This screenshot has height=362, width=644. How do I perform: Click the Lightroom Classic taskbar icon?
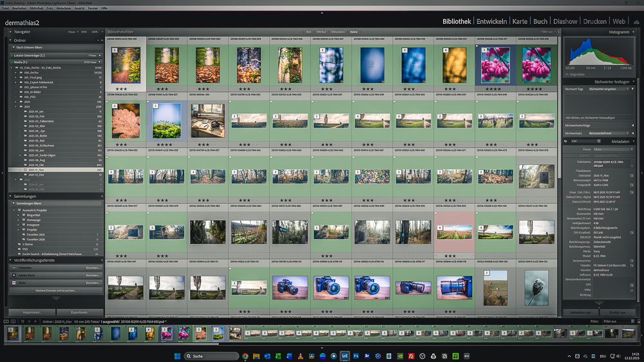tap(345, 356)
